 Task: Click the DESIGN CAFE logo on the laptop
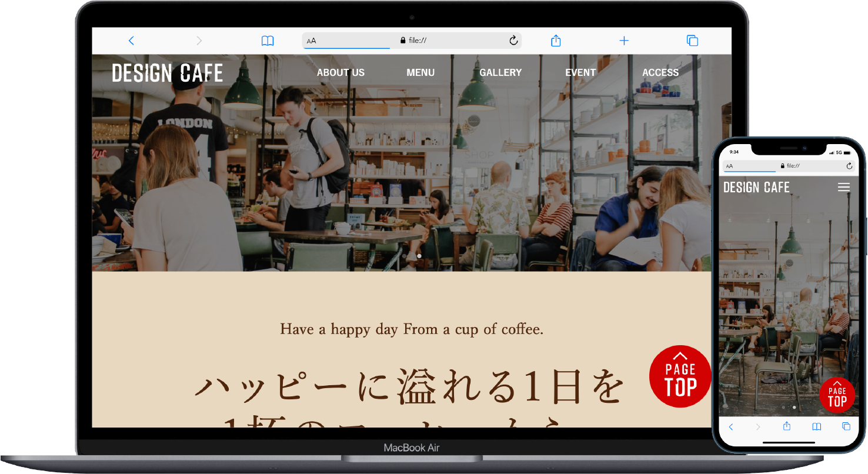coord(168,74)
